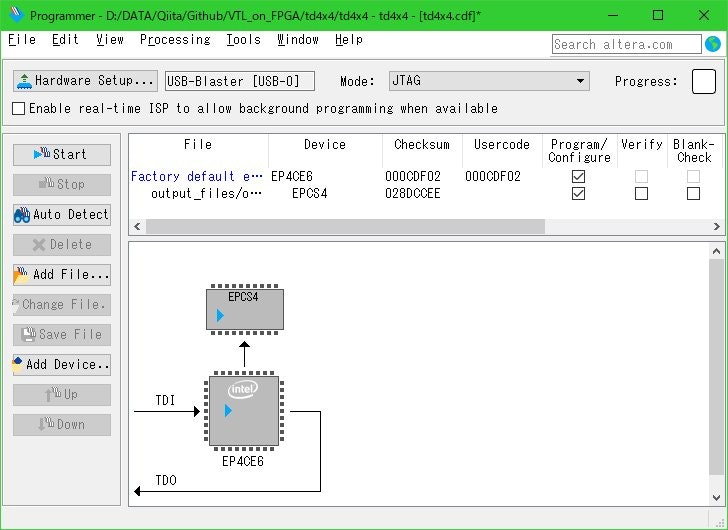Open the View menu
Viewport: 728px width, 530px height.
point(110,40)
